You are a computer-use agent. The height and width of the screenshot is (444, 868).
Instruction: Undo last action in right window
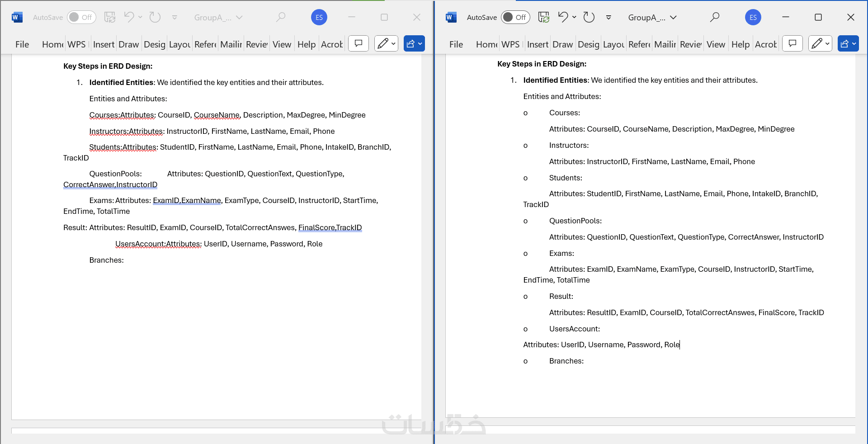tap(563, 17)
